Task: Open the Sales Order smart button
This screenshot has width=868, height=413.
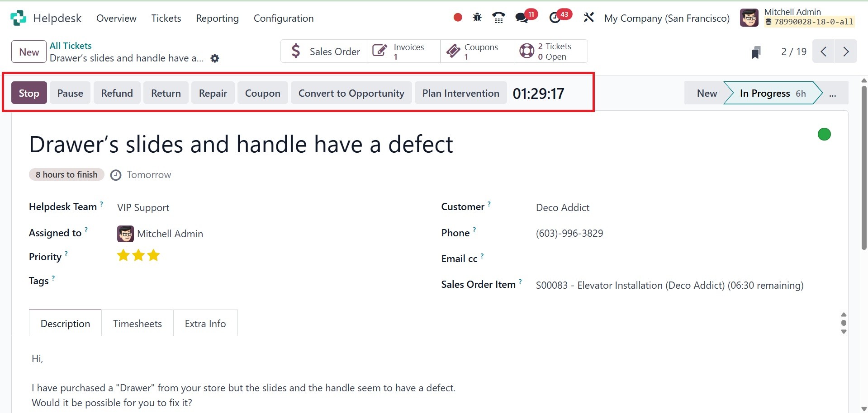Action: pyautogui.click(x=324, y=51)
